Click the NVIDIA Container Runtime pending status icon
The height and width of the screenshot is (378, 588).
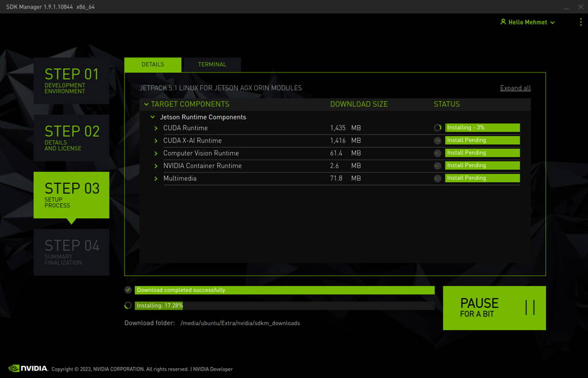click(437, 165)
